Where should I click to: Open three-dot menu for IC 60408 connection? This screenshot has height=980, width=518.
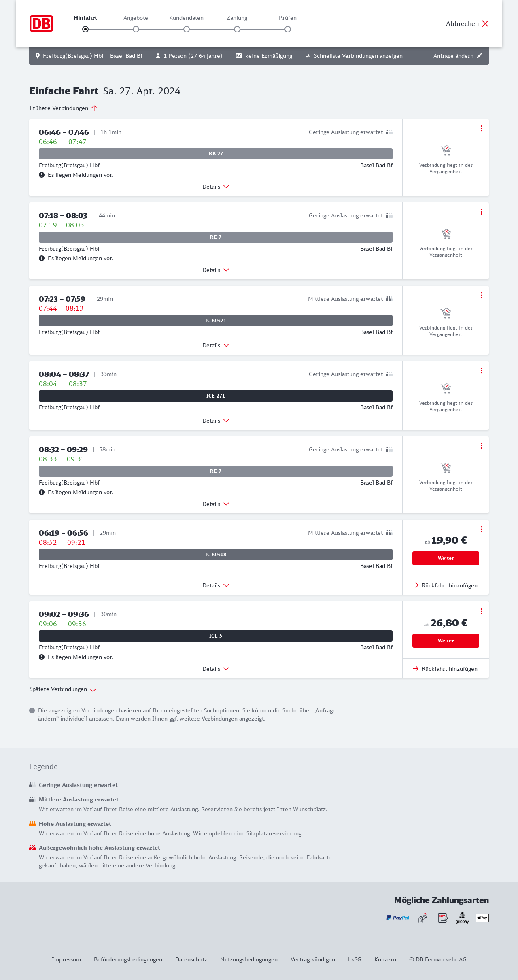[481, 529]
